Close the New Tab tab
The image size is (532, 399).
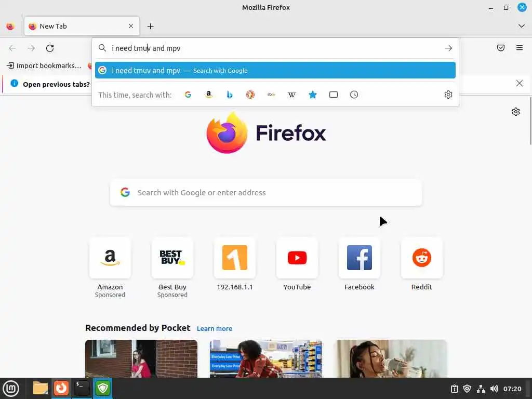pyautogui.click(x=131, y=26)
